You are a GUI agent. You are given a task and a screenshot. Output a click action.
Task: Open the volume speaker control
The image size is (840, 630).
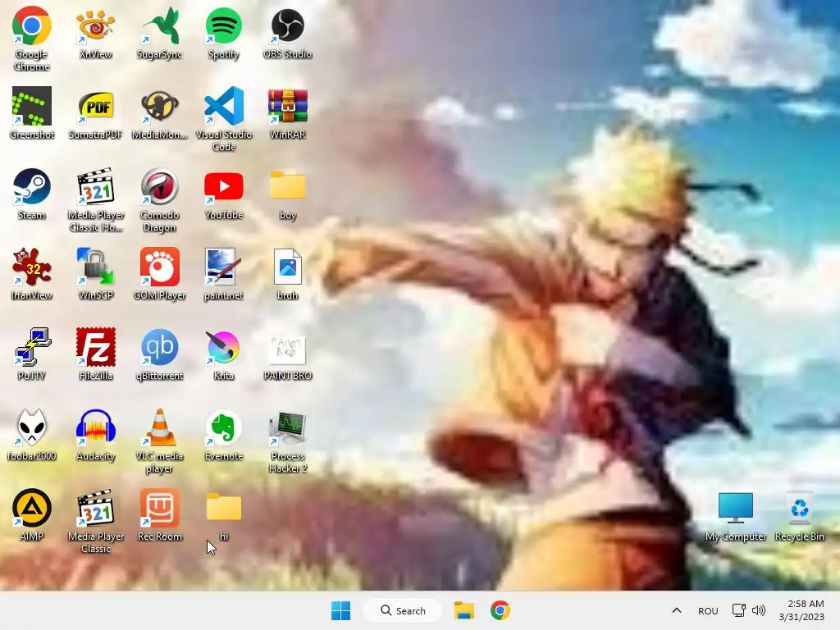click(x=759, y=610)
